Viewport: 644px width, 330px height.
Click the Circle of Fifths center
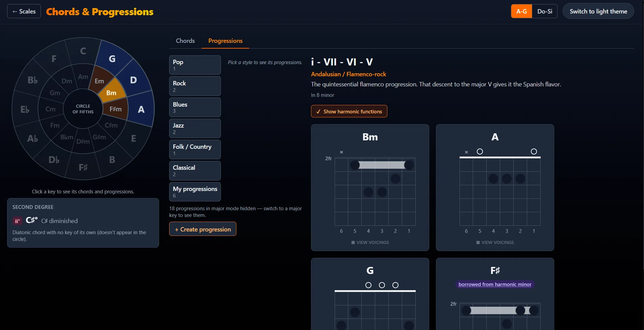[83, 109]
